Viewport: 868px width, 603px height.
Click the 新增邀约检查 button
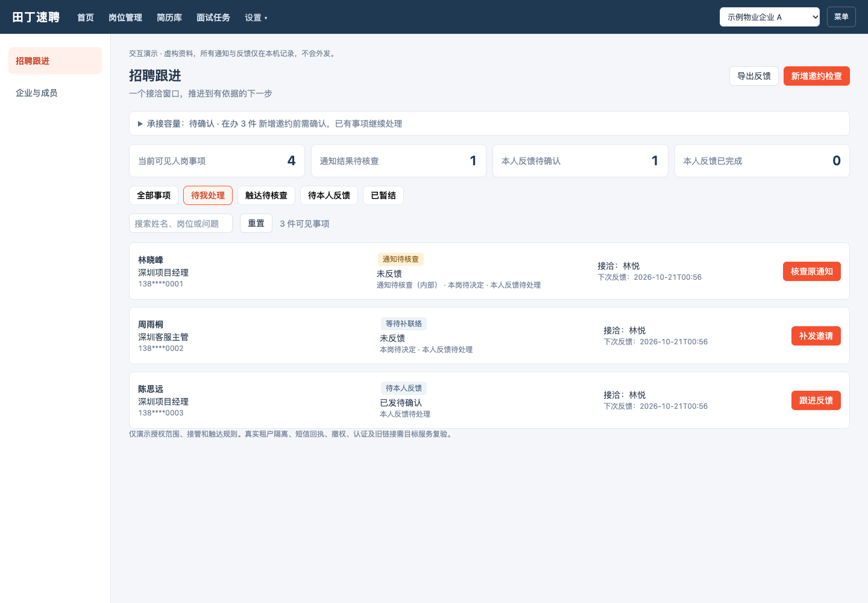pyautogui.click(x=817, y=76)
